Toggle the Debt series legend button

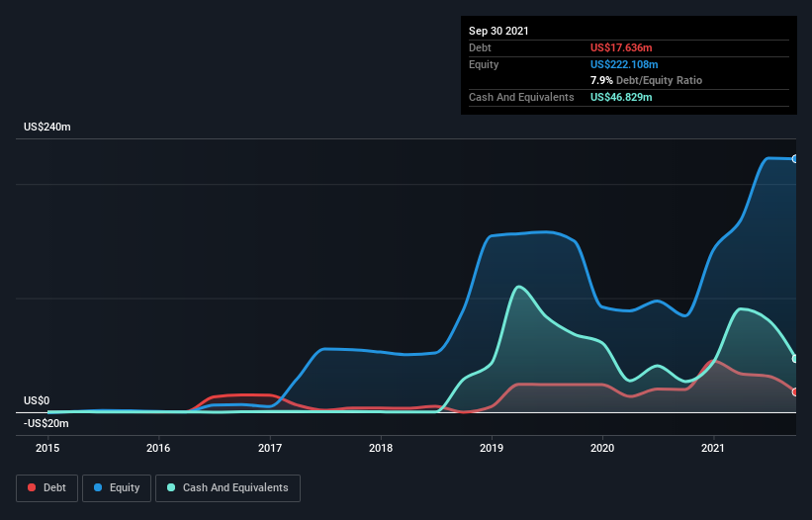click(46, 488)
